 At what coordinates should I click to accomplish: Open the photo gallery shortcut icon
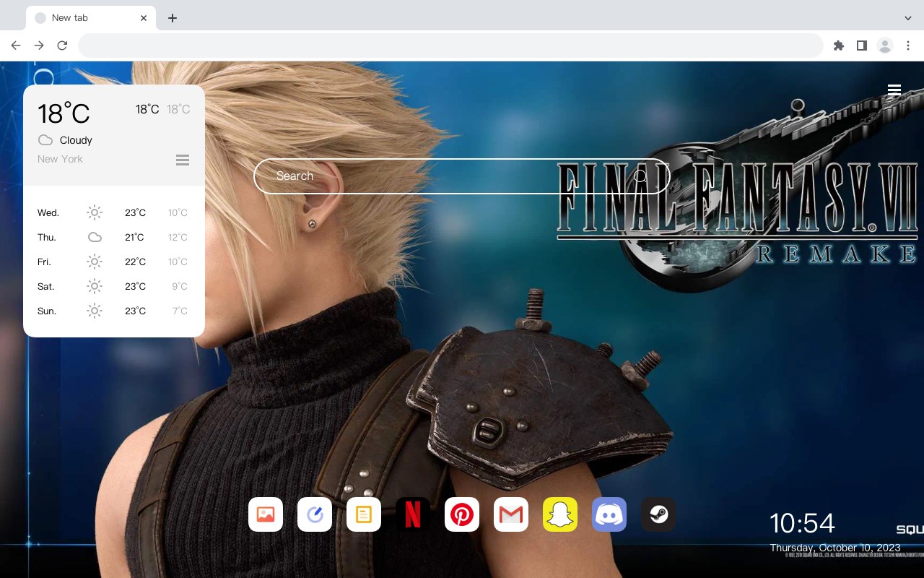[266, 514]
